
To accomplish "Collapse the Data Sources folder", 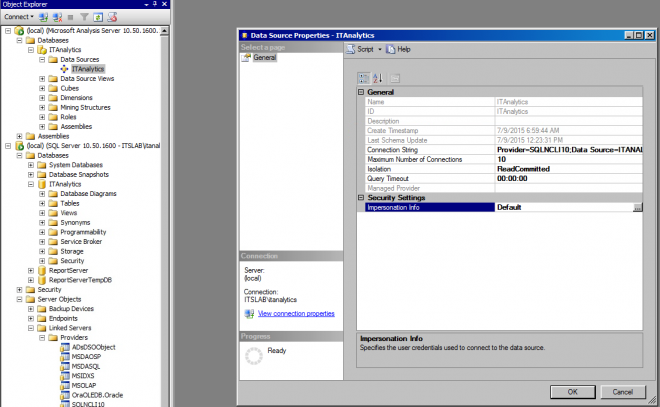I will (42, 59).
